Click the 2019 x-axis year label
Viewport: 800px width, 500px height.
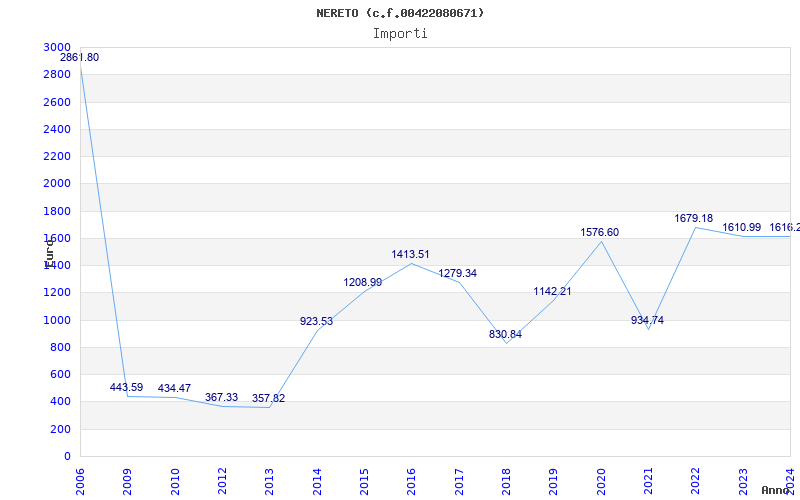554,482
